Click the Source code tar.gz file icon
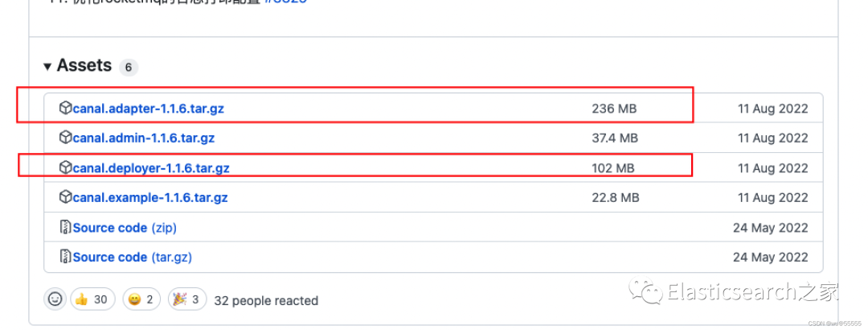This screenshot has height=330, width=868. (x=65, y=258)
